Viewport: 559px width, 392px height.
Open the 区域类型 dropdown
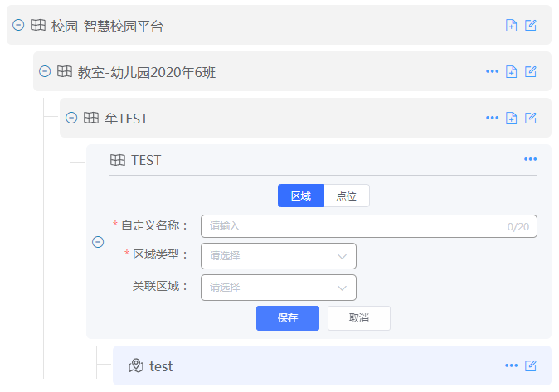[x=279, y=256]
